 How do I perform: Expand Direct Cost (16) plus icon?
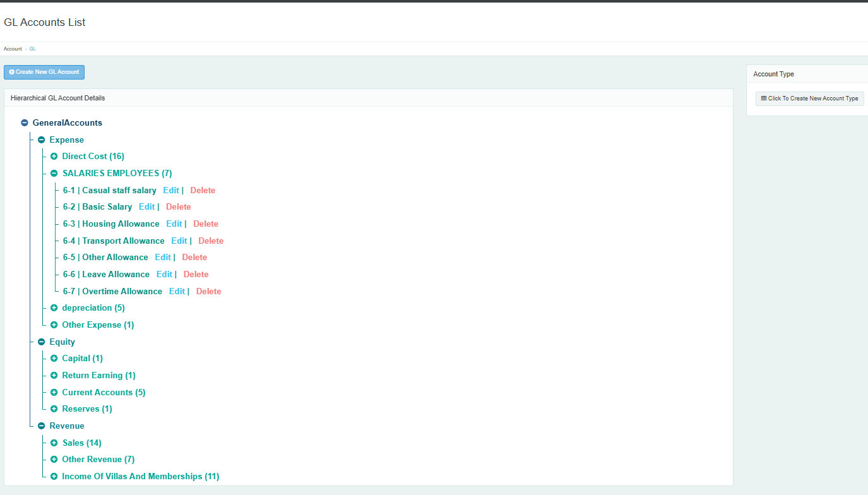point(54,157)
